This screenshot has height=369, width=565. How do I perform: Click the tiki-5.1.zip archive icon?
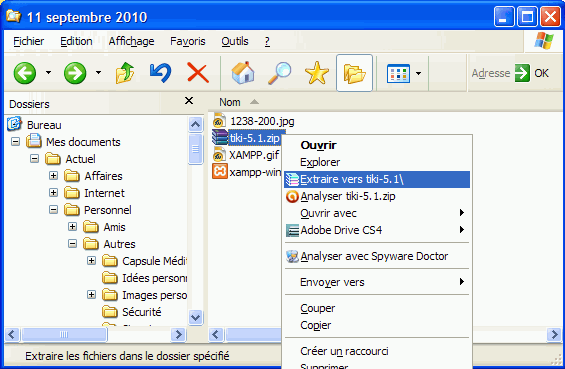pos(219,137)
